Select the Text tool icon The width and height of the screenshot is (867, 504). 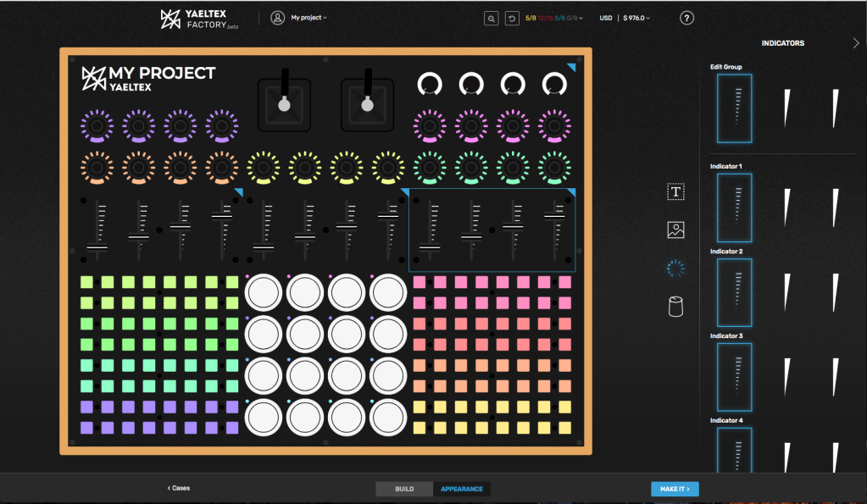675,192
